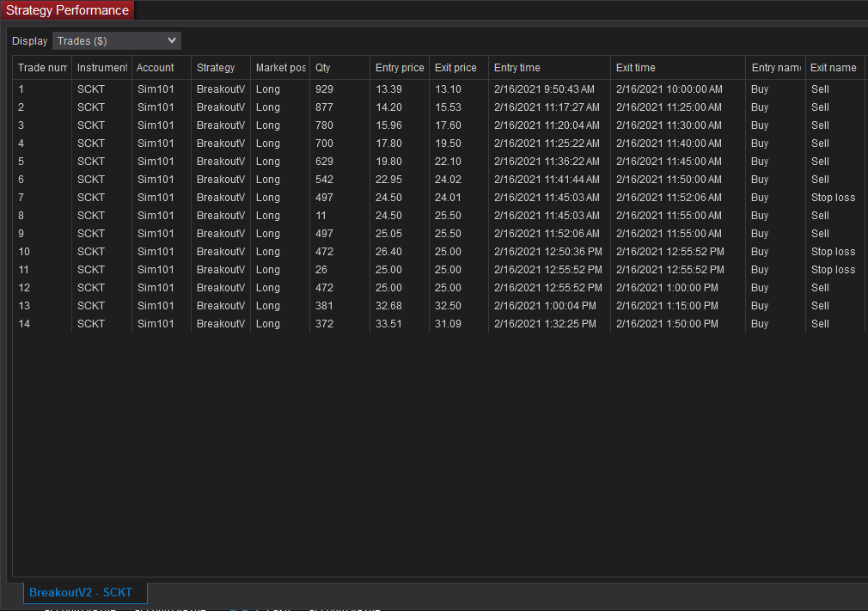The image size is (868, 611).
Task: Click exit price 19.50
Action: [x=448, y=144]
